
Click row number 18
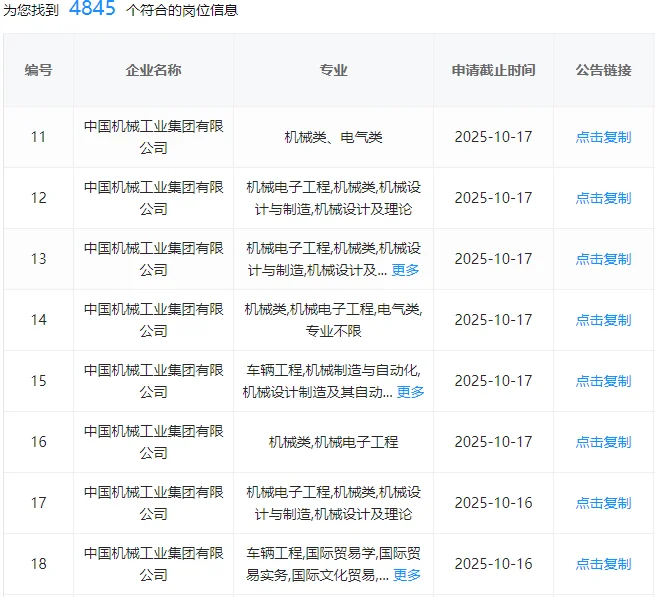click(38, 564)
